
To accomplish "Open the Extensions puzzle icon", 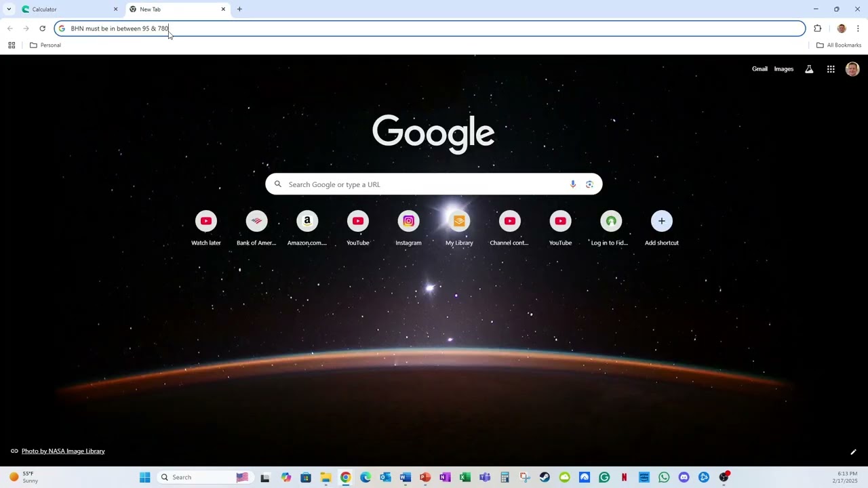I will pos(817,28).
